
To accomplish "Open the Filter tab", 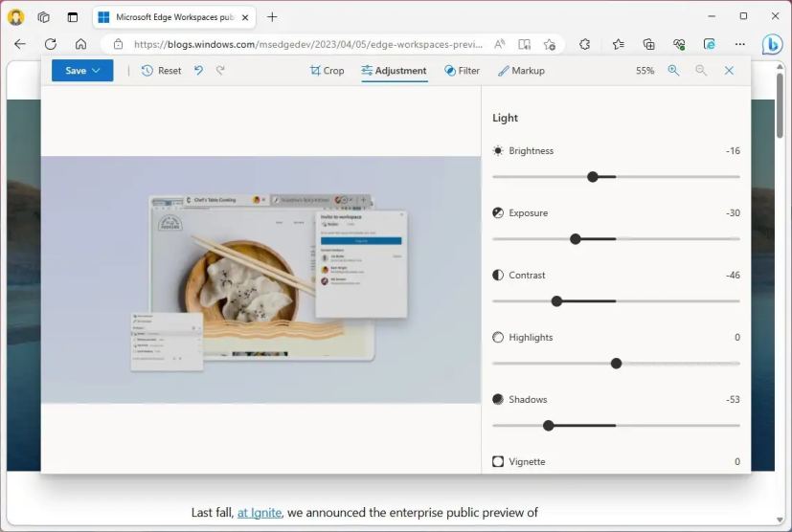I will (x=462, y=71).
